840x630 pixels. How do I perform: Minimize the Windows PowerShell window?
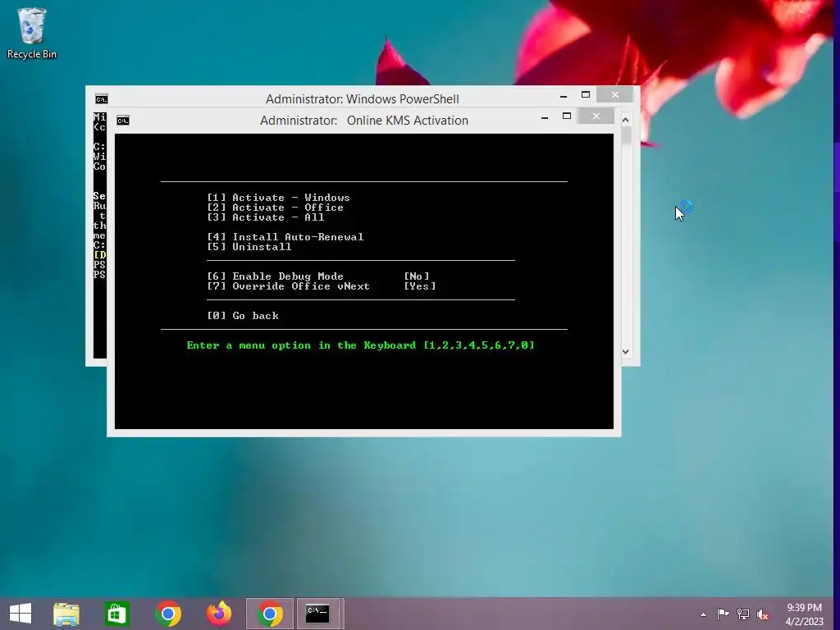click(564, 96)
